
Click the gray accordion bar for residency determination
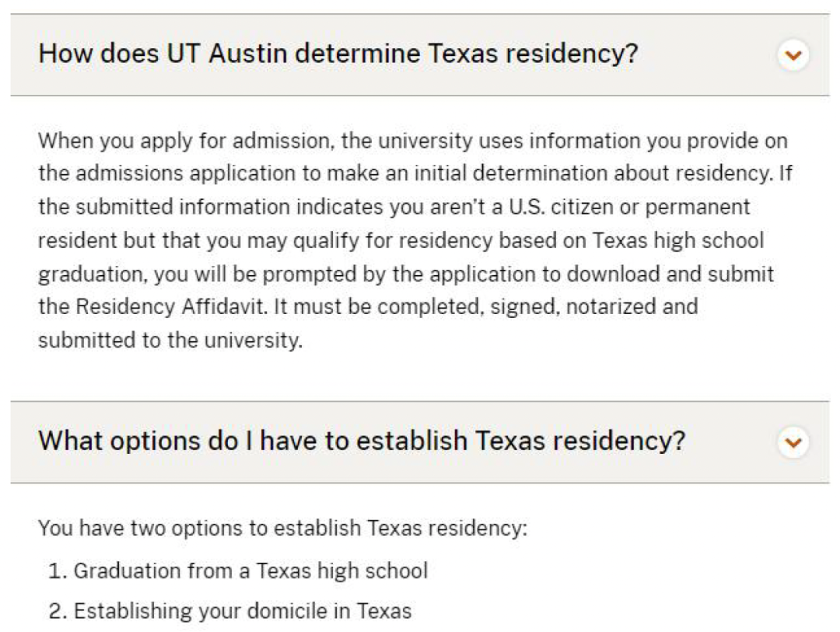pyautogui.click(x=420, y=55)
